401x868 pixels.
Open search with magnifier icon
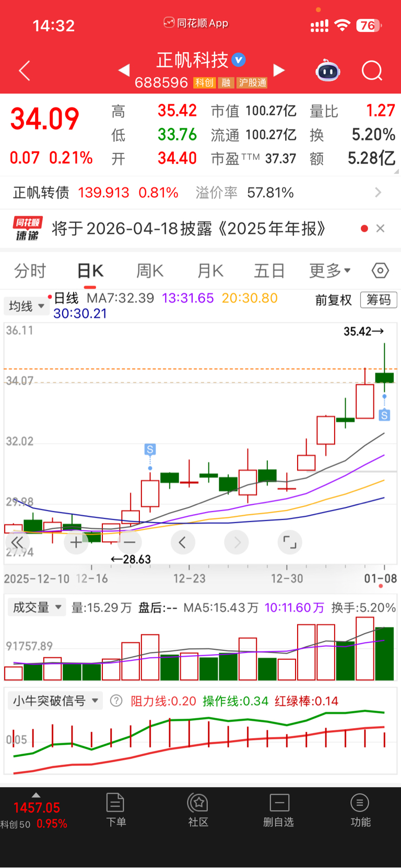click(372, 70)
